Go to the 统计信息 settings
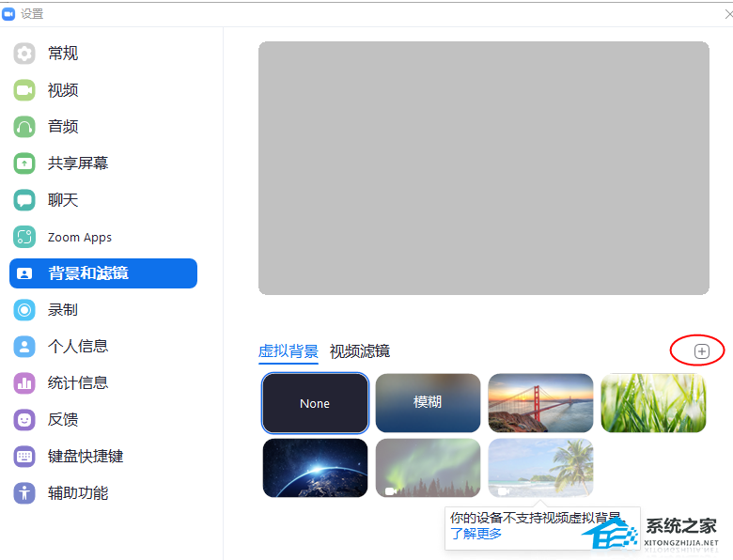The image size is (733, 560). point(102,383)
